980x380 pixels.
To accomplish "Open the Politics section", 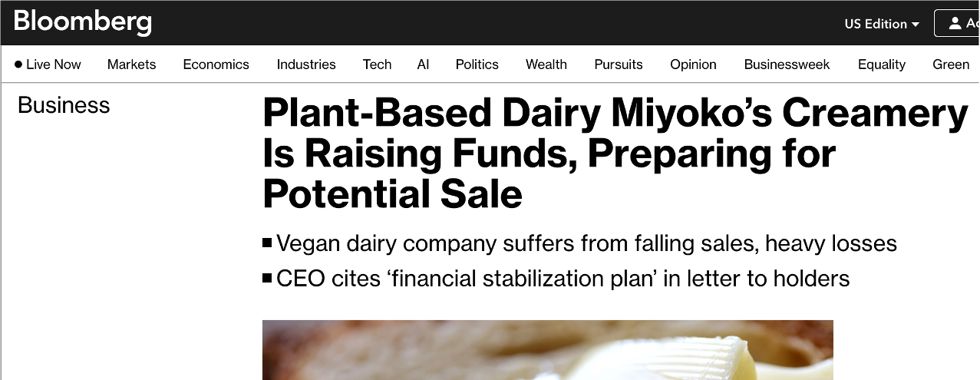I will [x=477, y=64].
